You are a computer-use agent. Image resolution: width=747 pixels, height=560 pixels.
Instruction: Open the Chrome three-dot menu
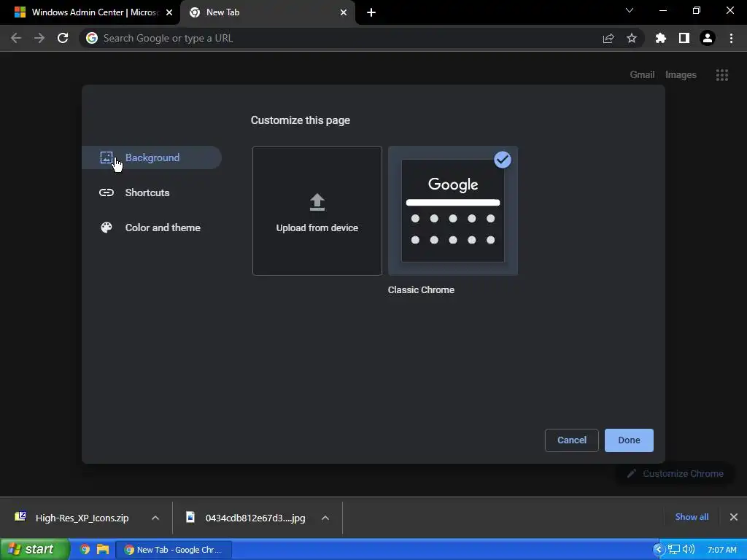(731, 38)
